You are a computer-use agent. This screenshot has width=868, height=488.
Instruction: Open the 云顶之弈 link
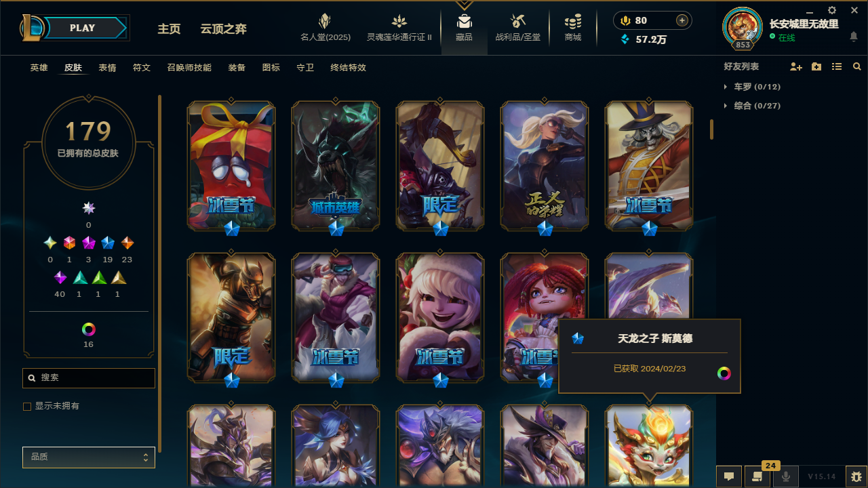(x=223, y=29)
